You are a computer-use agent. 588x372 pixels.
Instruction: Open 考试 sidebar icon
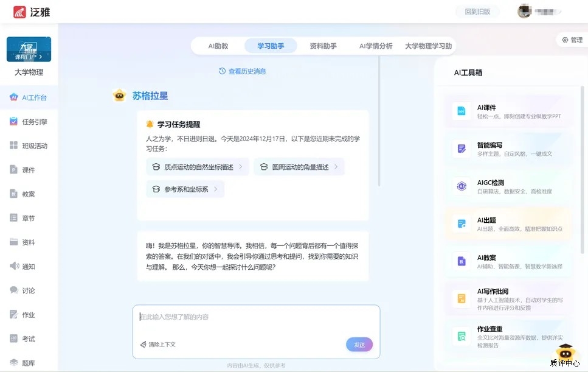14,339
